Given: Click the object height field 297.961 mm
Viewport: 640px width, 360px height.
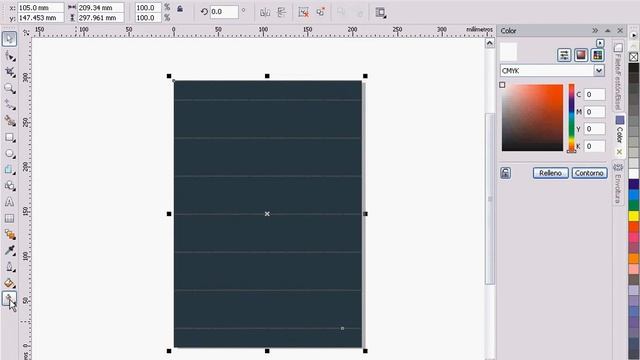Looking at the screenshot, I should (100, 18).
